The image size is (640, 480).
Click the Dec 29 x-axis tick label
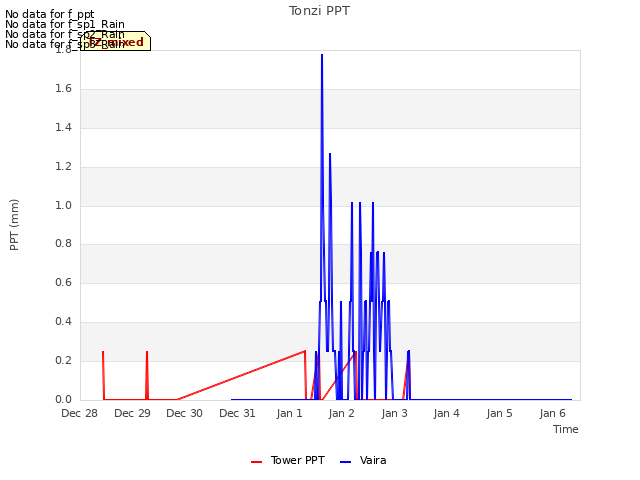[x=132, y=413]
